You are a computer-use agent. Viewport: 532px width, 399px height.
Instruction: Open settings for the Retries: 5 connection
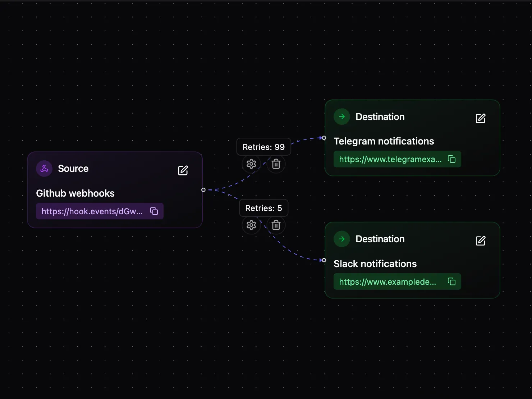251,225
